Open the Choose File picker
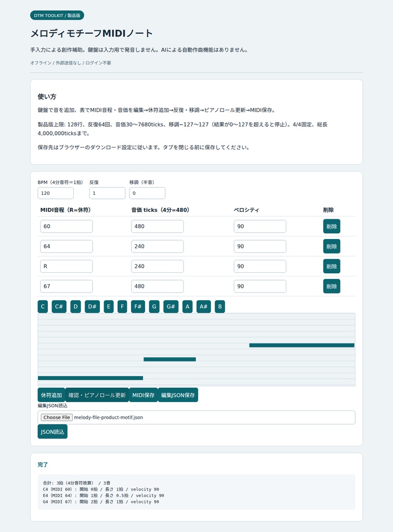The height and width of the screenshot is (532, 393). 57,417
